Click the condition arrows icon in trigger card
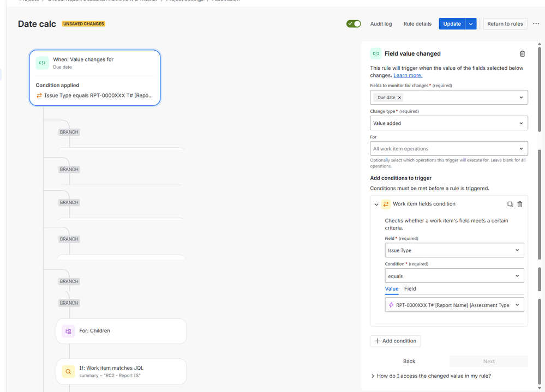 pos(39,95)
